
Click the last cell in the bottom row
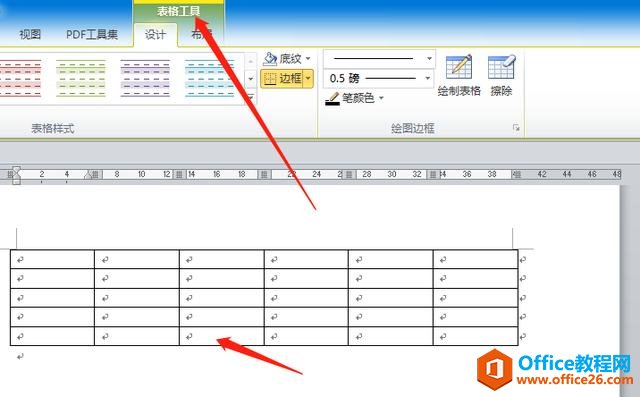pyautogui.click(x=476, y=336)
